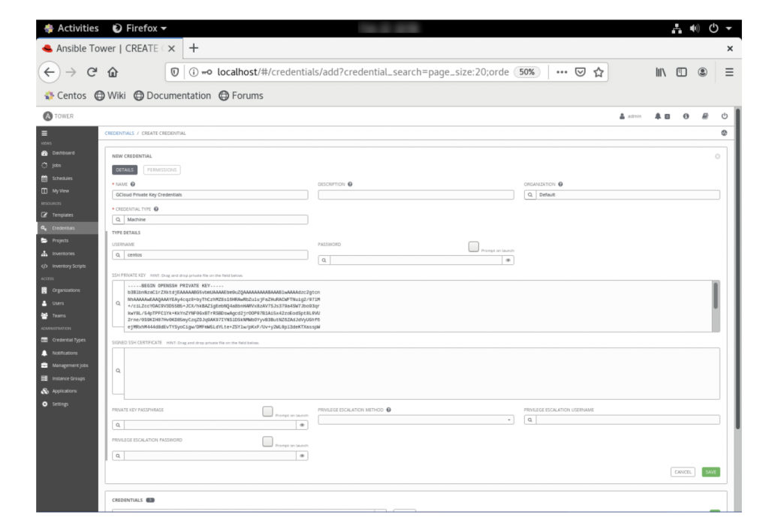Click the SSH private key scrollbar
Viewport: 769px width, 532px height.
tap(714, 295)
